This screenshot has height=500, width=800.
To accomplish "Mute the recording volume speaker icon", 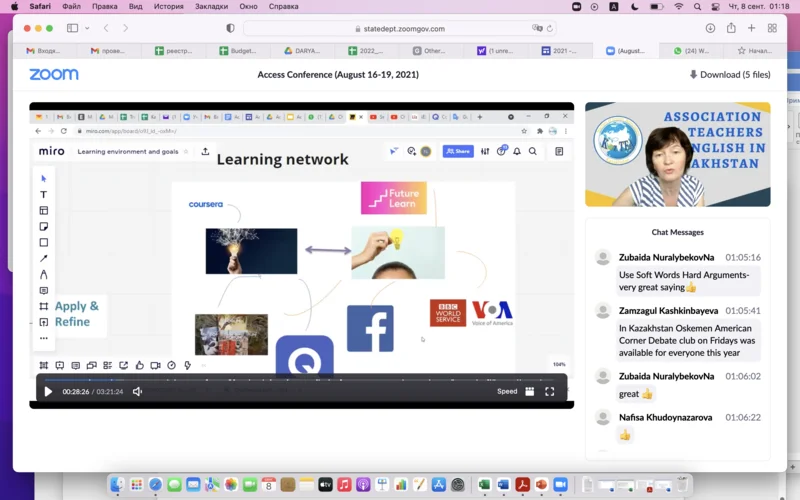I will tap(137, 391).
